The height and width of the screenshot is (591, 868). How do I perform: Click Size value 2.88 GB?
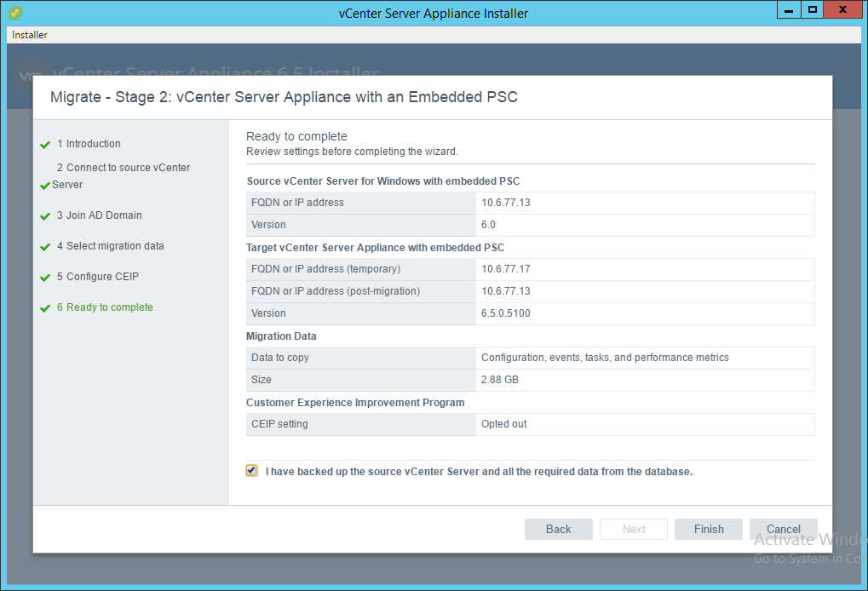pyautogui.click(x=500, y=380)
